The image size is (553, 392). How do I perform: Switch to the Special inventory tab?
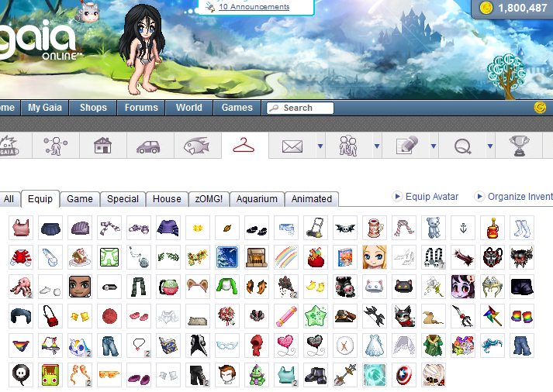(123, 199)
